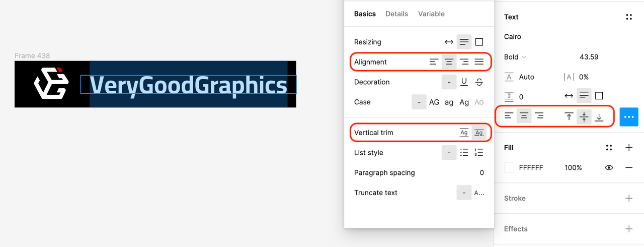Set case to uppercase AG
The image size is (644, 247).
click(434, 102)
